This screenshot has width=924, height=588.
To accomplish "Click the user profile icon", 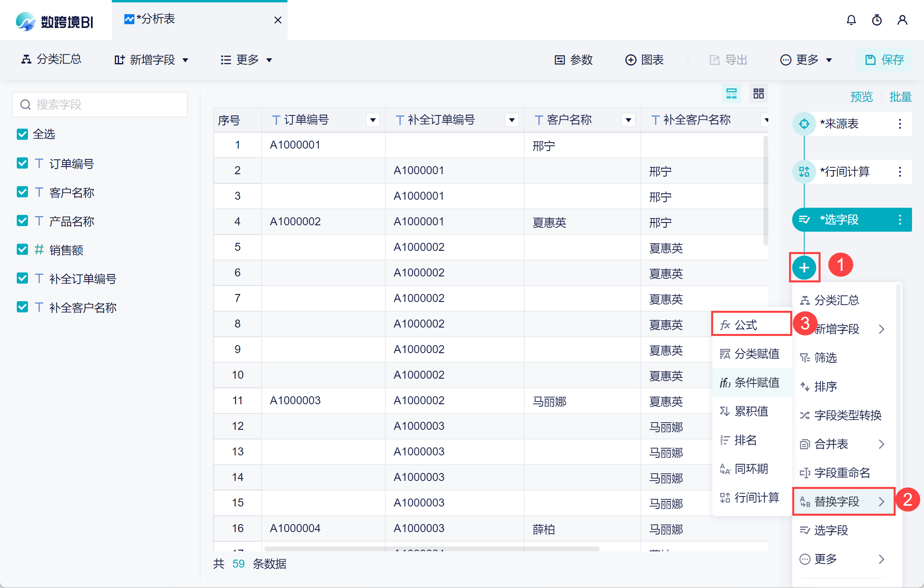I will click(x=902, y=20).
